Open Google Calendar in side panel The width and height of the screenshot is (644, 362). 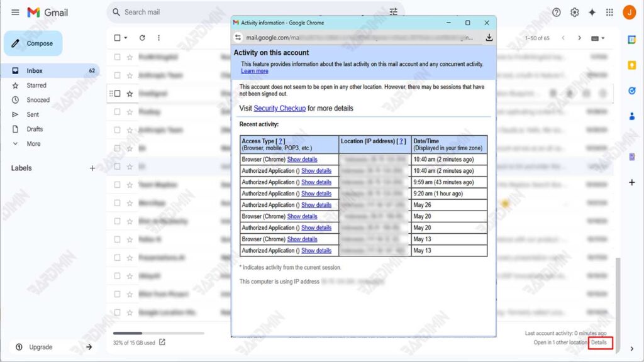pos(631,40)
